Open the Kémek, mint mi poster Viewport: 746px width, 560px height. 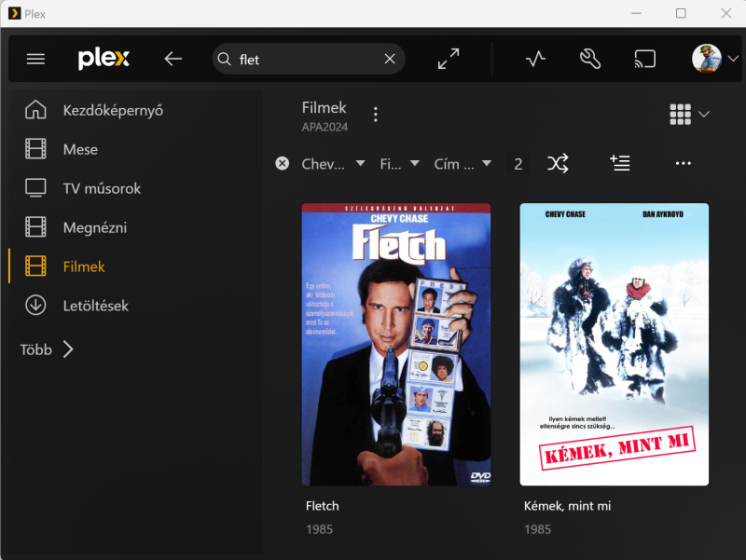coord(615,345)
